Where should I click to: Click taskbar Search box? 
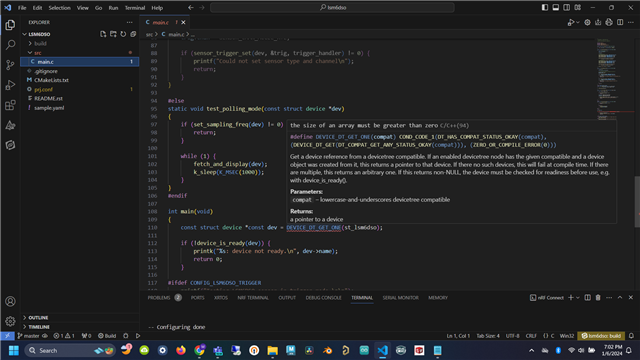pyautogui.click(x=70, y=350)
